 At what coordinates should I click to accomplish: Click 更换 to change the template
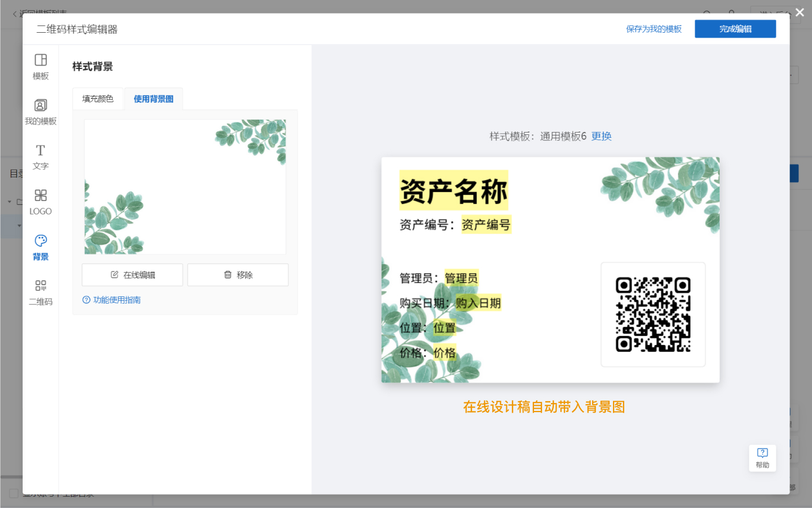(x=602, y=136)
